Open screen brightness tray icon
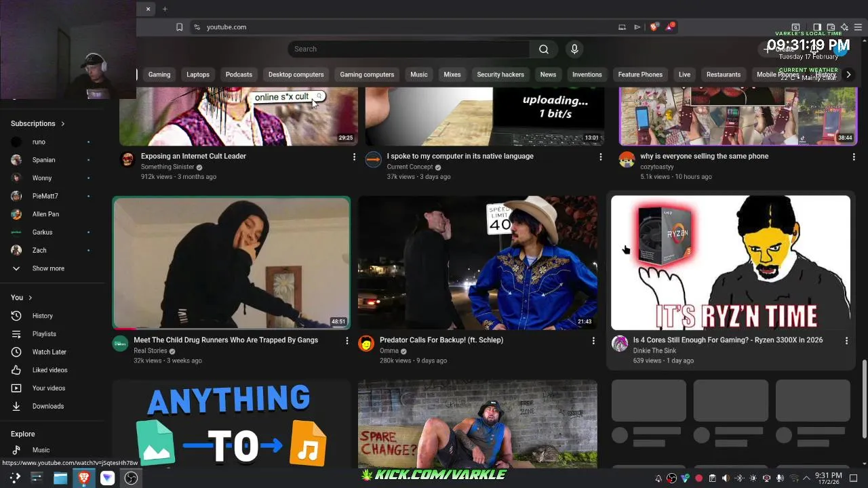Image resolution: width=868 pixels, height=488 pixels. tap(753, 479)
